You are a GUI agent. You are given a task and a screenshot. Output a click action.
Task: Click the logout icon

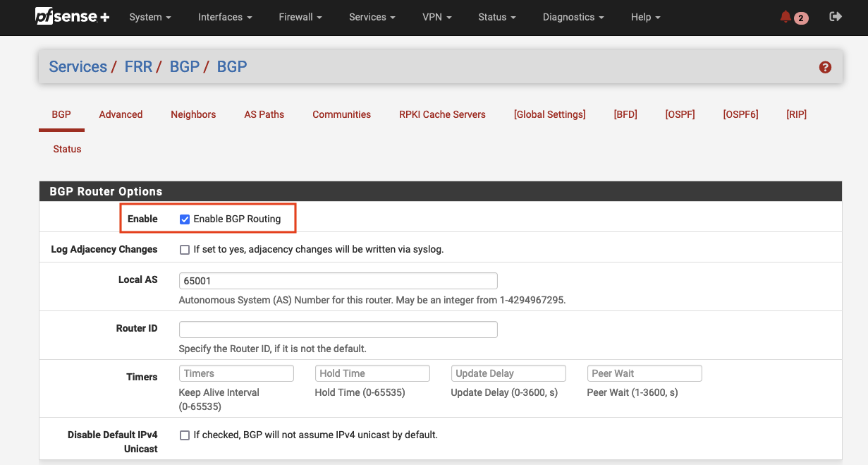coord(836,16)
